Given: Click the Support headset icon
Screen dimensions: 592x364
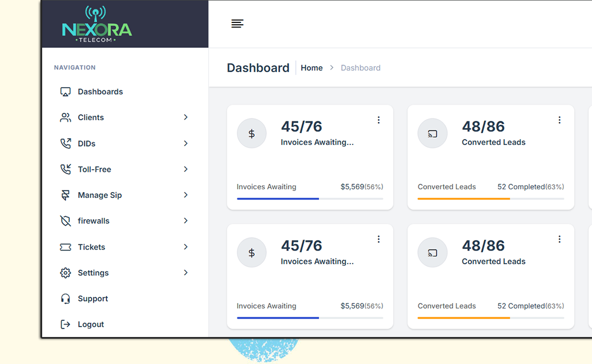Looking at the screenshot, I should pyautogui.click(x=66, y=298).
